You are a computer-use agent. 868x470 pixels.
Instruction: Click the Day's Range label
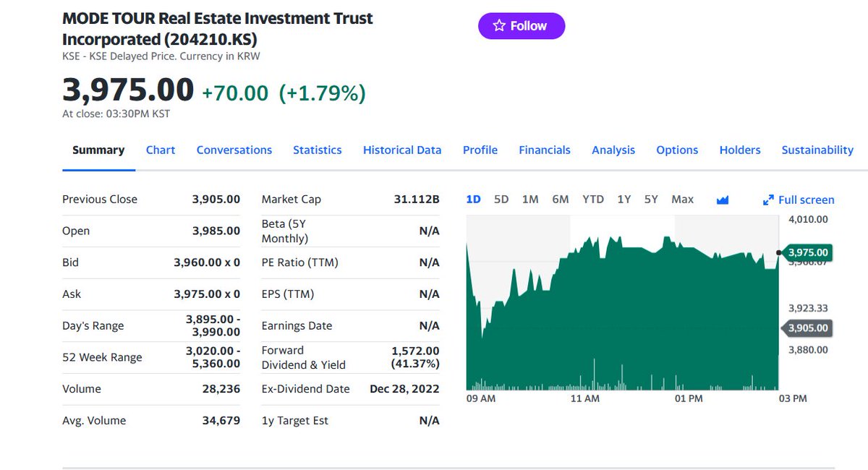(93, 326)
